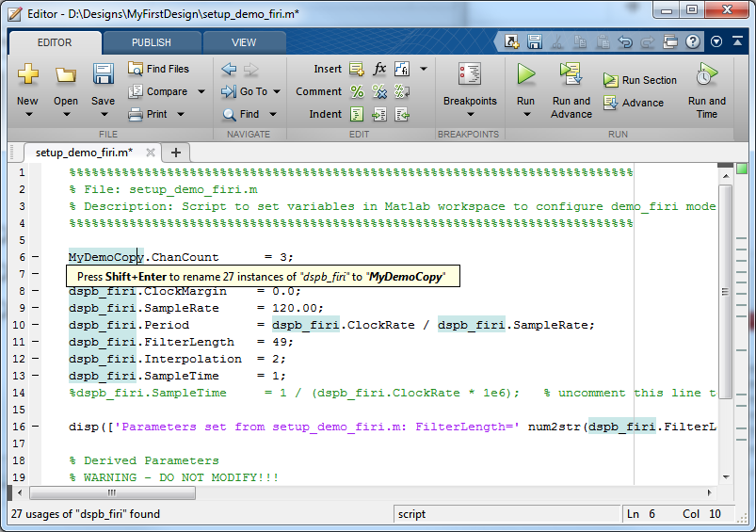
Task: Switch to the VIEW tab
Action: click(244, 42)
